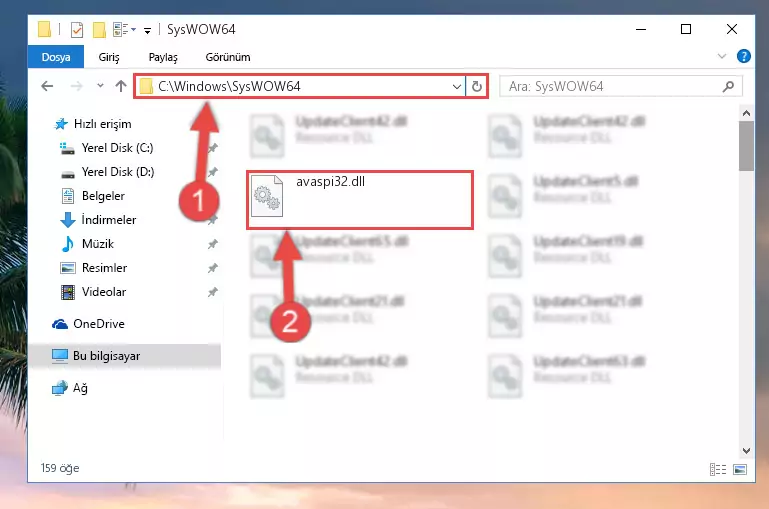Click the Resimler picture icon
Screen dimensions: 769x509
(x=68, y=268)
